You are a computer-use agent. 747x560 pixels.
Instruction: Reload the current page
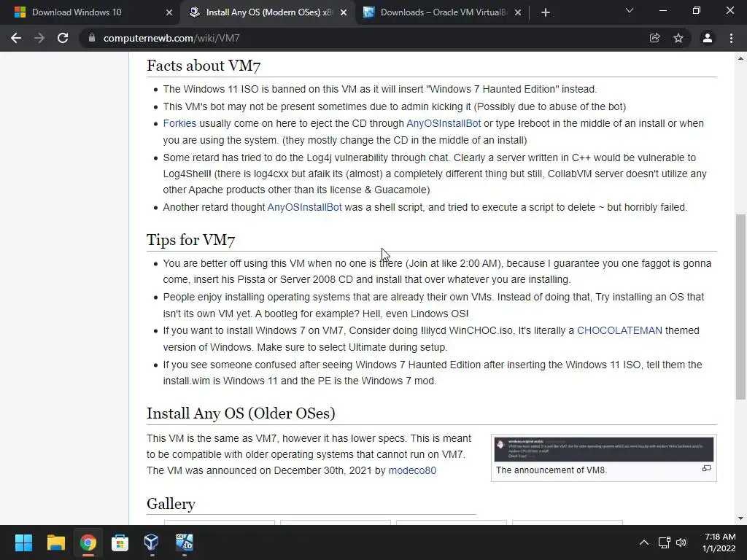pyautogui.click(x=63, y=38)
